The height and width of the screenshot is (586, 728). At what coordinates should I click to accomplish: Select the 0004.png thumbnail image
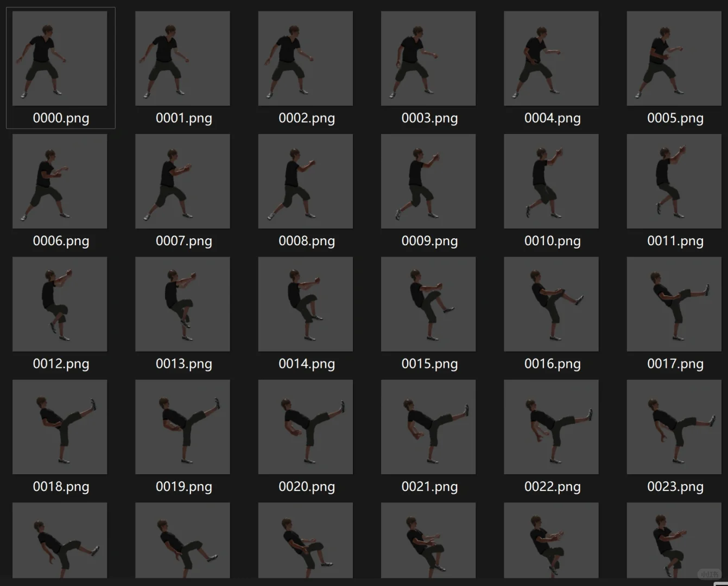click(x=551, y=59)
